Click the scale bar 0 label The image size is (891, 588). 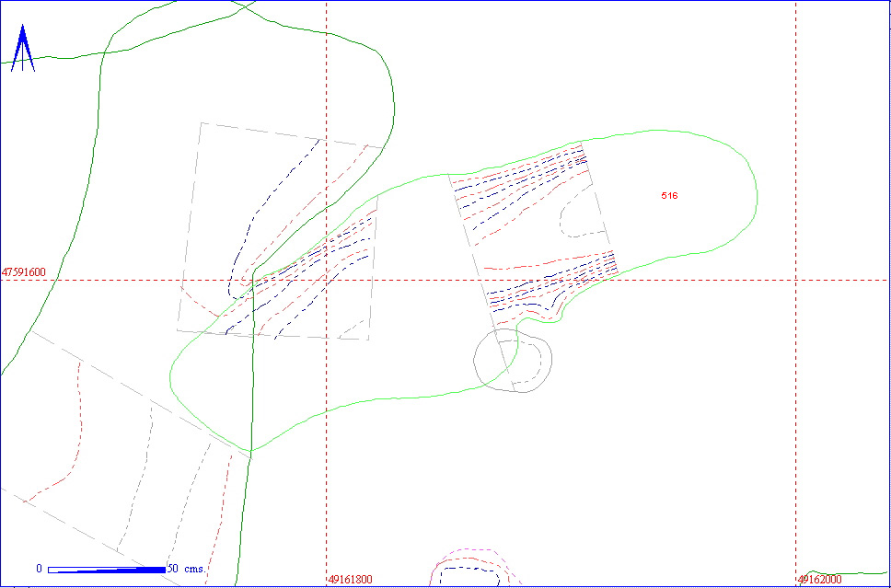point(40,569)
